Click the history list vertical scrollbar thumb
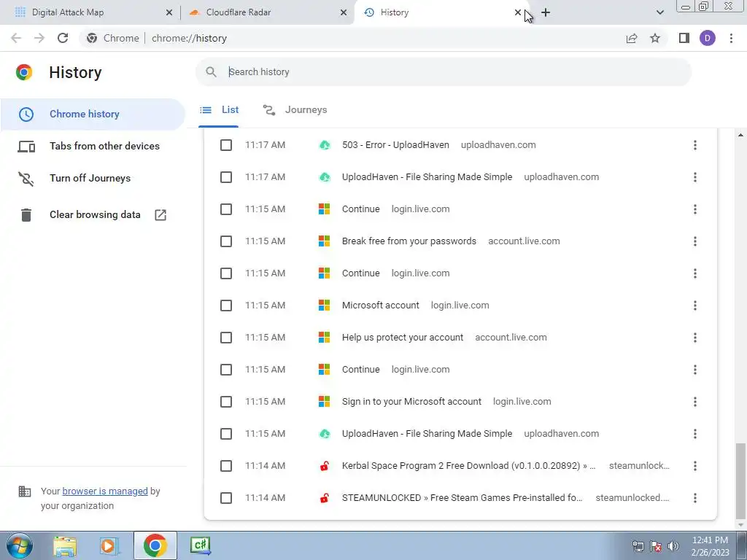The height and width of the screenshot is (560, 747). tap(740, 481)
